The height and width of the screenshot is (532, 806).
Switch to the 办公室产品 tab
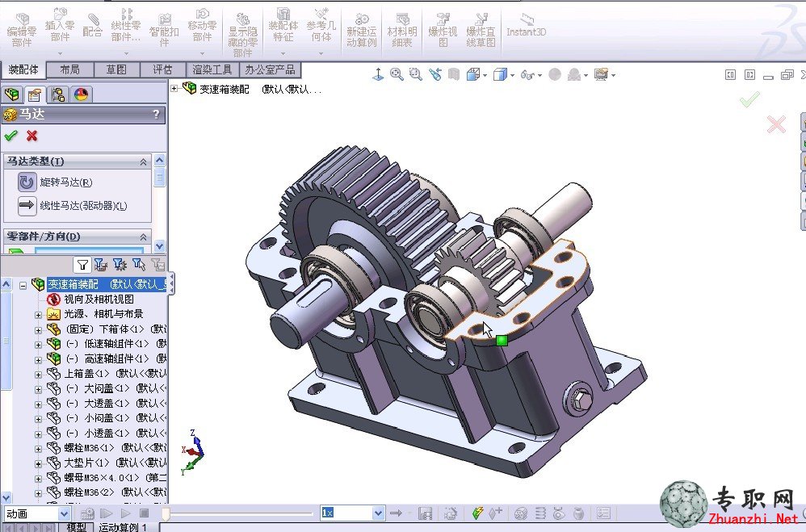[x=270, y=69]
